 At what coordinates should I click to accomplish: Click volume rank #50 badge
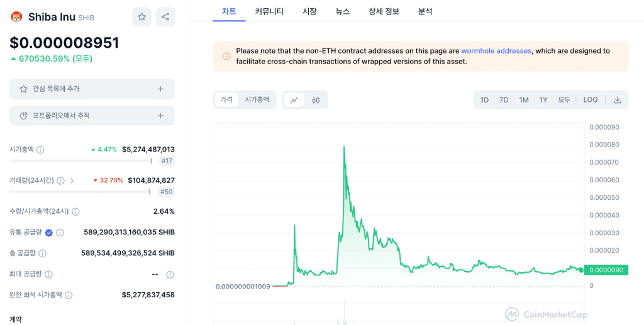point(166,192)
